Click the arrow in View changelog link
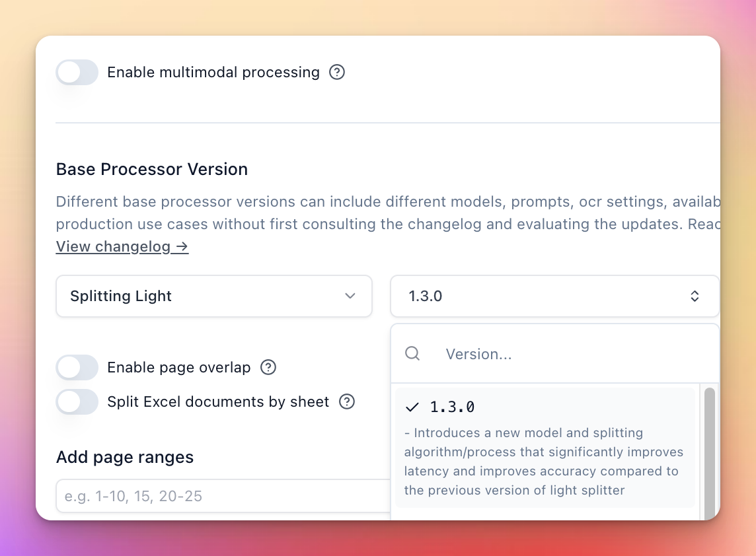Image resolution: width=756 pixels, height=556 pixels. tap(182, 247)
